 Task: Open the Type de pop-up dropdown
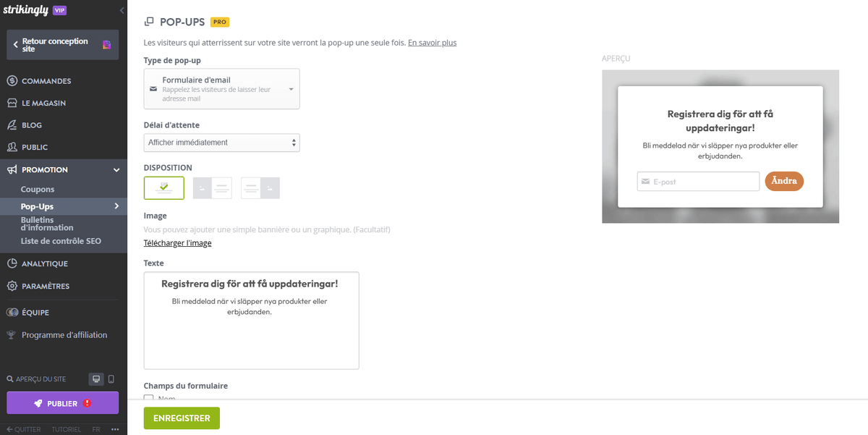221,88
